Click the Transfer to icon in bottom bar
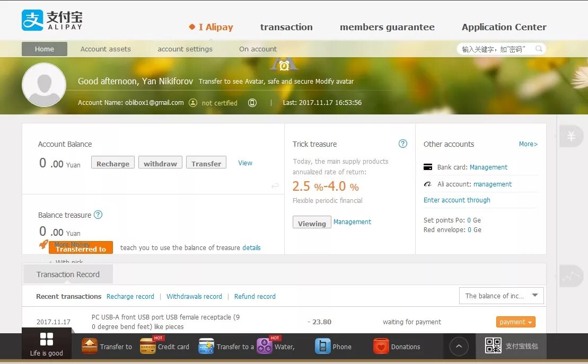Screen dimensions: 588x364 89,347
